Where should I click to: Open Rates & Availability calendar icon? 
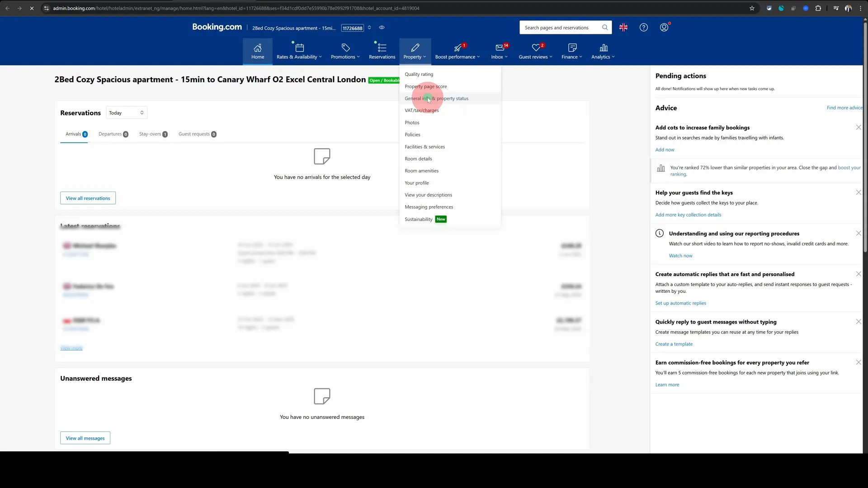click(299, 48)
